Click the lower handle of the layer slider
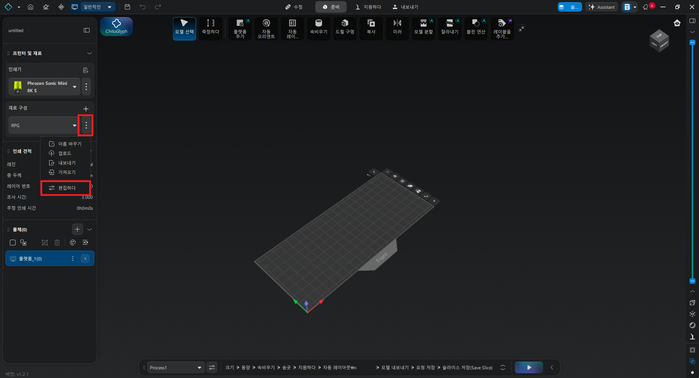The width and height of the screenshot is (699, 378). pos(692,281)
